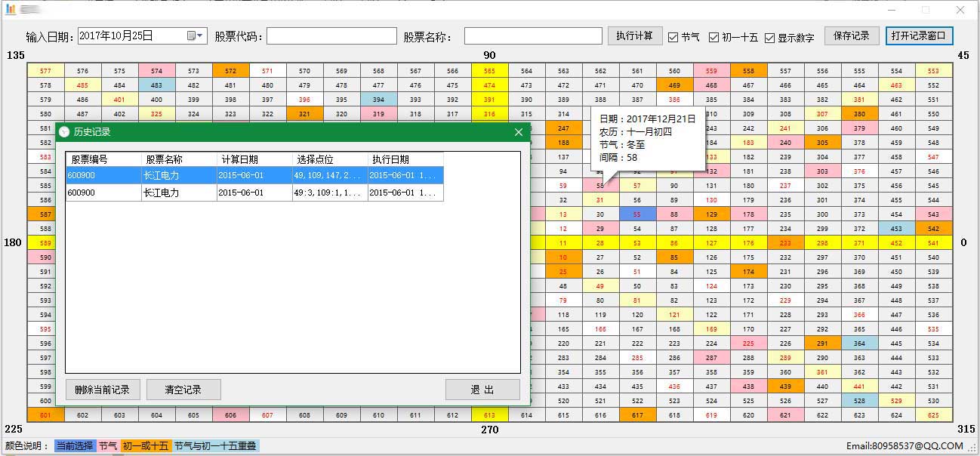
Task: Select orange grid cell 129
Action: [711, 214]
